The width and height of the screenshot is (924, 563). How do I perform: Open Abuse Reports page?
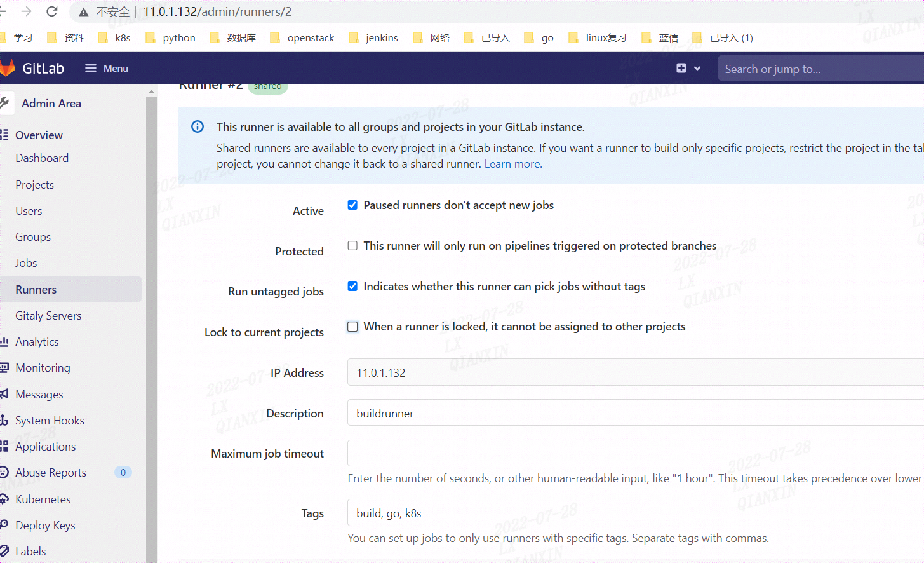[51, 473]
